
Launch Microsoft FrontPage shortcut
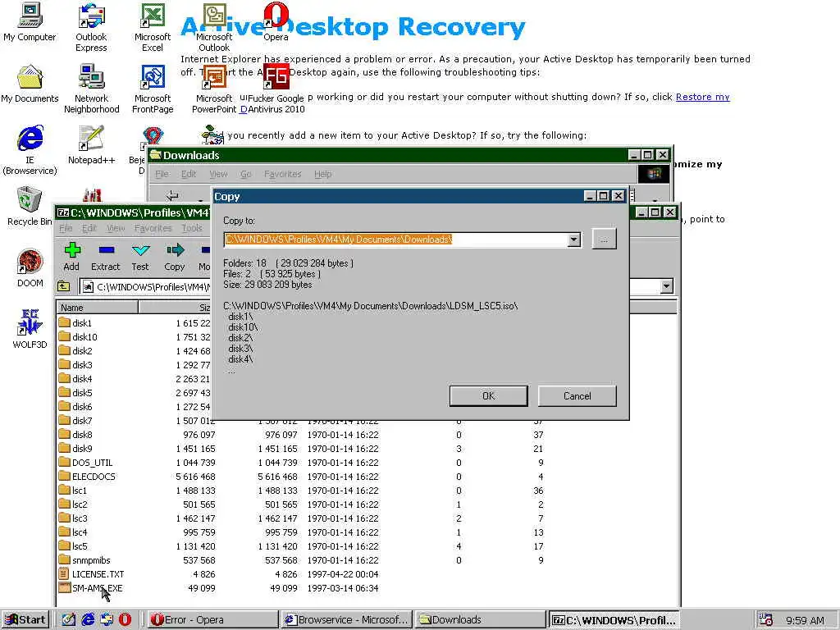click(153, 89)
